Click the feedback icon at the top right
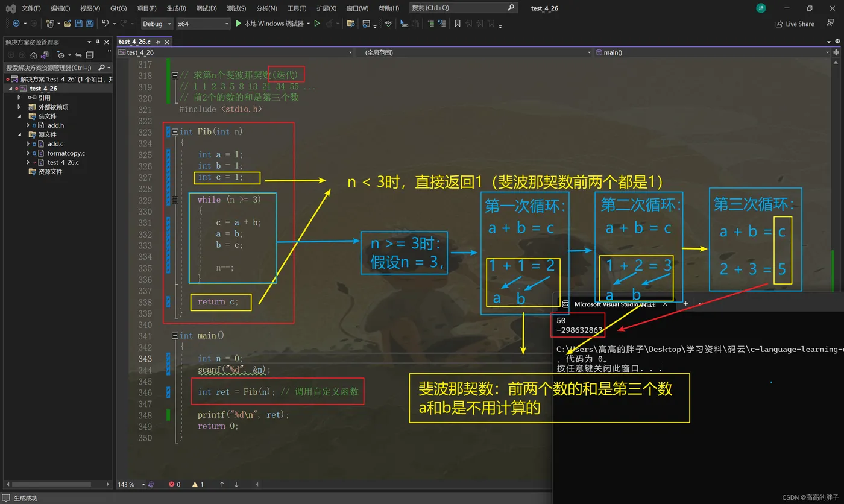The image size is (844, 504). point(830,23)
